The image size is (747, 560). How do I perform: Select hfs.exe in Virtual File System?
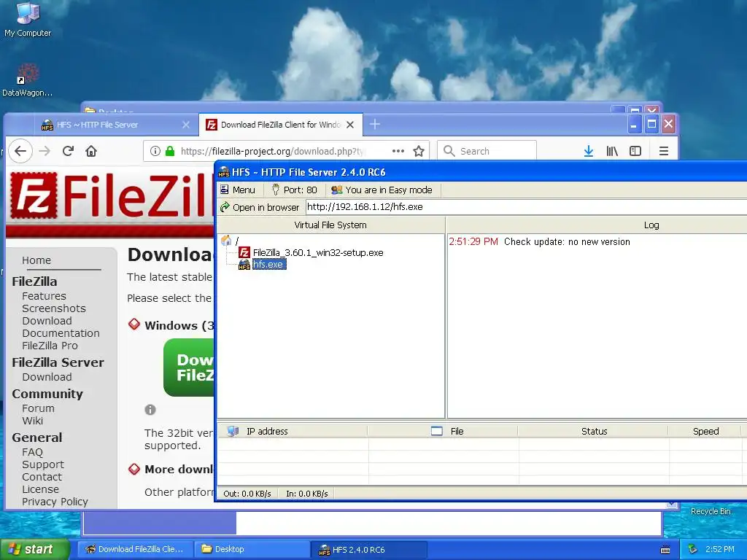(269, 264)
